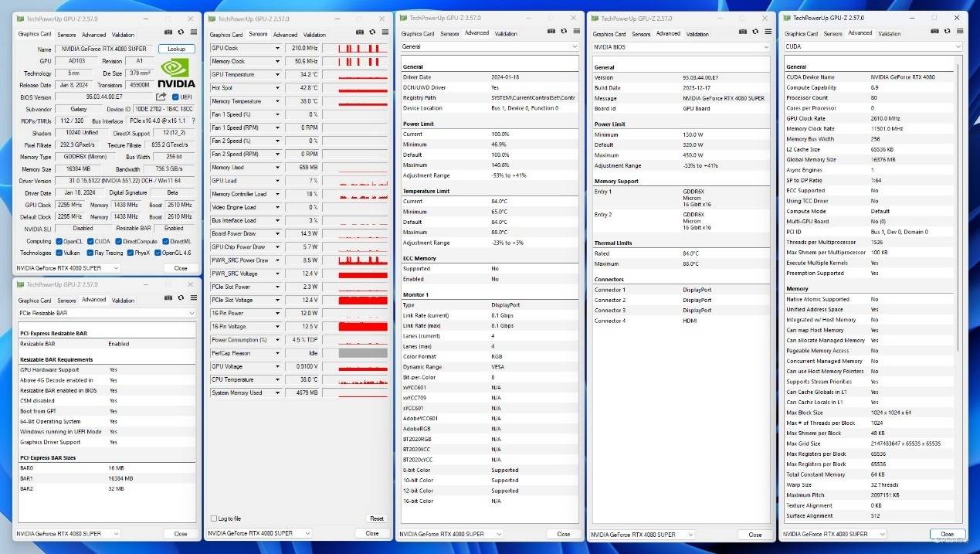Click the NVIDIA logo in Graphics Card window
The height and width of the screenshot is (554, 980).
pos(177,72)
